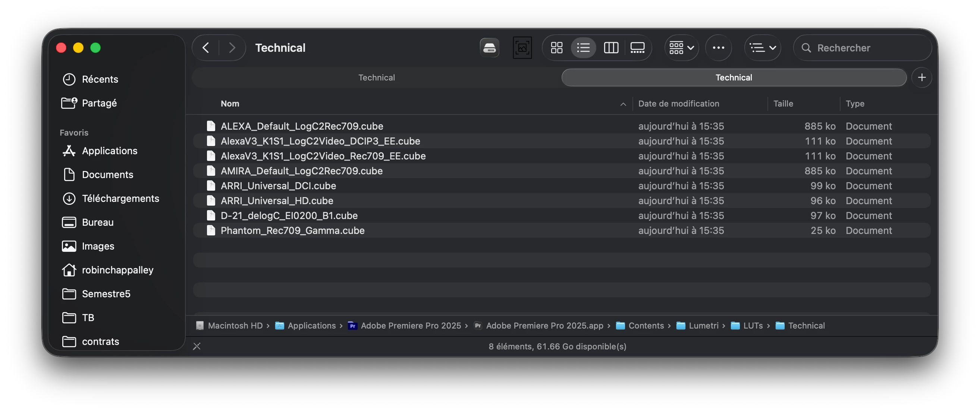Click the image capture icon in toolbar
980x412 pixels.
point(522,48)
